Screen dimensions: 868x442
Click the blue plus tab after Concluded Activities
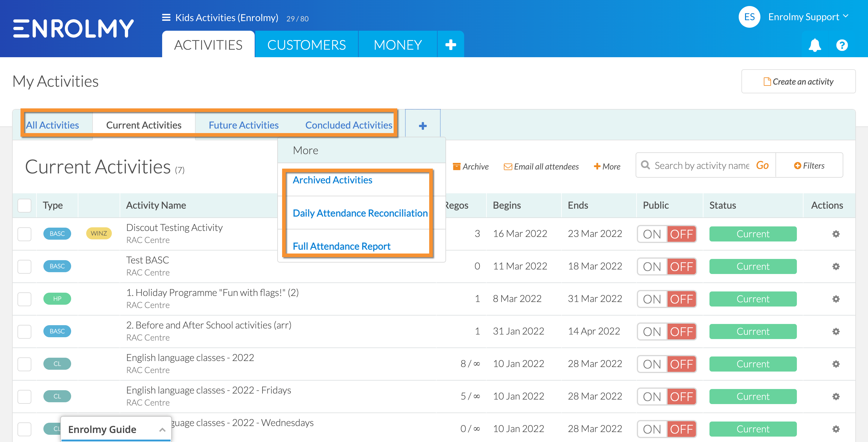click(423, 126)
